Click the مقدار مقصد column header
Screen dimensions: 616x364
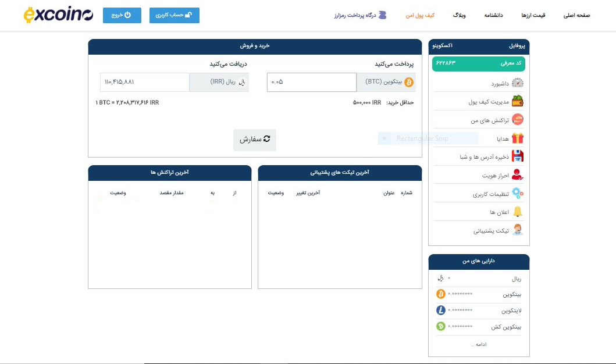tap(171, 193)
